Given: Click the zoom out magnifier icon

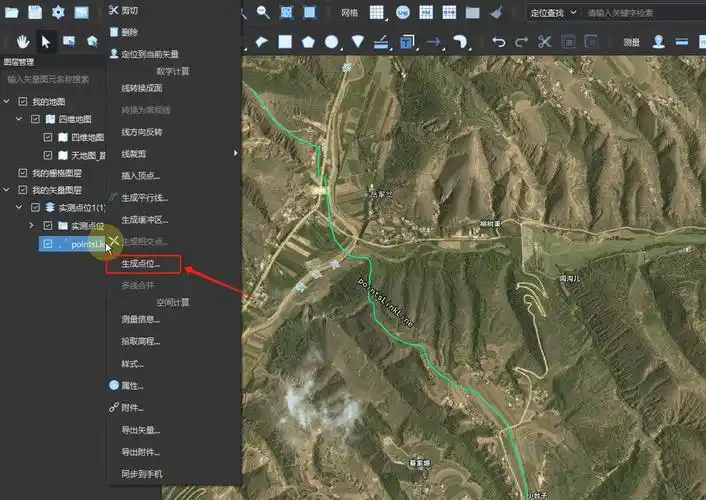Looking at the screenshot, I should (x=263, y=13).
